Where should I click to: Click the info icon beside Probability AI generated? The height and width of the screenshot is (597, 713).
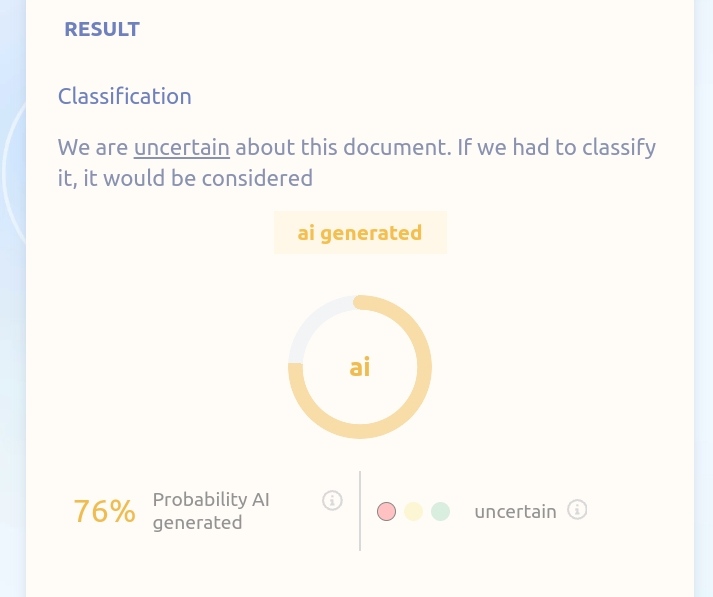333,500
